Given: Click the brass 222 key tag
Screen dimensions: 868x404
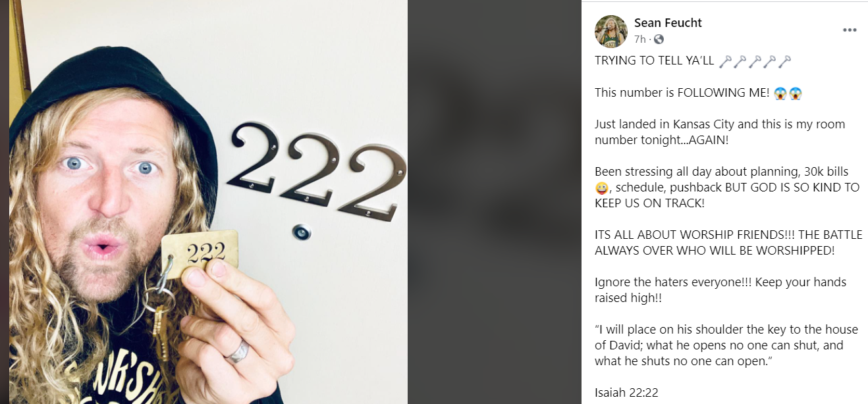Looking at the screenshot, I should click(x=200, y=254).
